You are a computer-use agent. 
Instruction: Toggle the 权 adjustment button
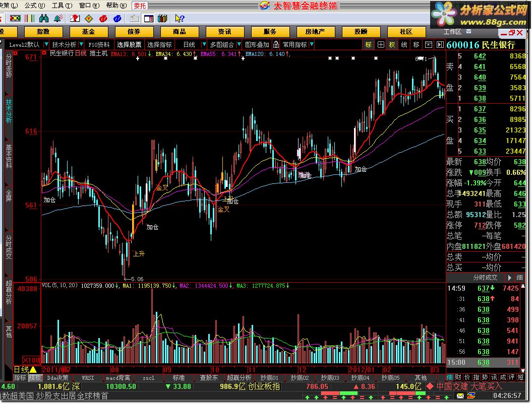pyautogui.click(x=392, y=45)
